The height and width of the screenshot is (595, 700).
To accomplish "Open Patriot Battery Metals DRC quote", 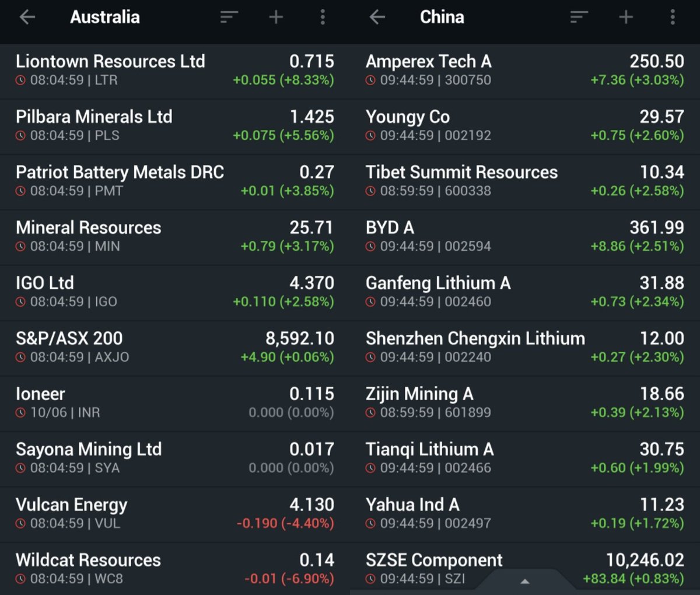I will click(x=175, y=182).
